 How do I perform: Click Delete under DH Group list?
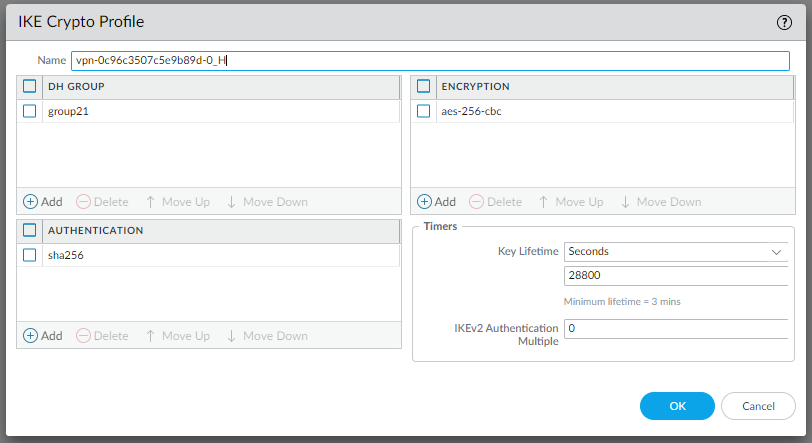click(102, 202)
